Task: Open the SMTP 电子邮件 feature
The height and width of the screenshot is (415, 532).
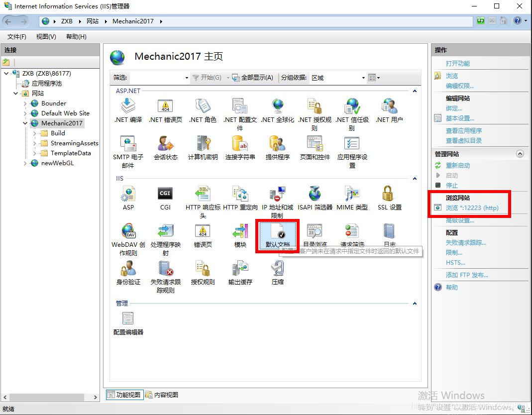Action: point(128,152)
